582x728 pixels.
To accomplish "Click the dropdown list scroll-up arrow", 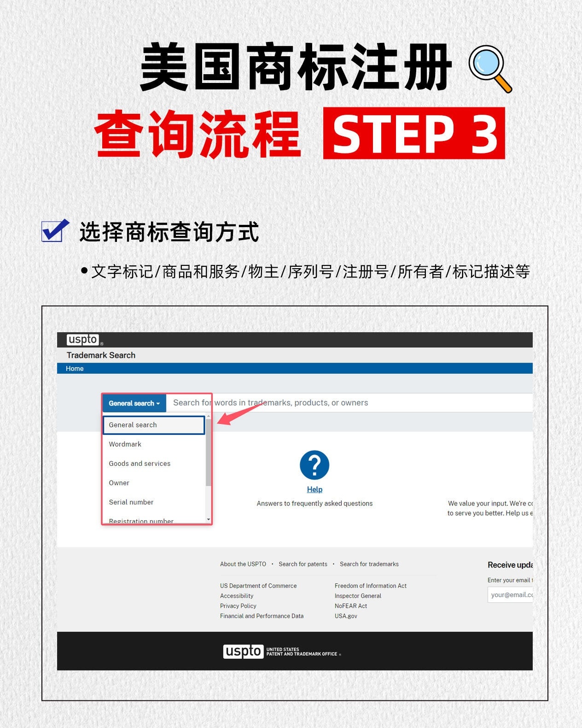I will [209, 416].
